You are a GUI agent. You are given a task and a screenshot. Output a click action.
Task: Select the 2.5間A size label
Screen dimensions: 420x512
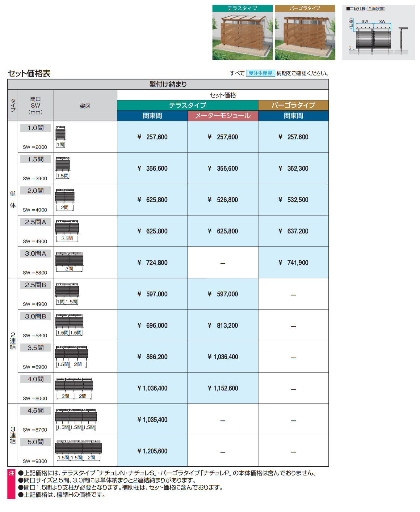pyautogui.click(x=36, y=222)
